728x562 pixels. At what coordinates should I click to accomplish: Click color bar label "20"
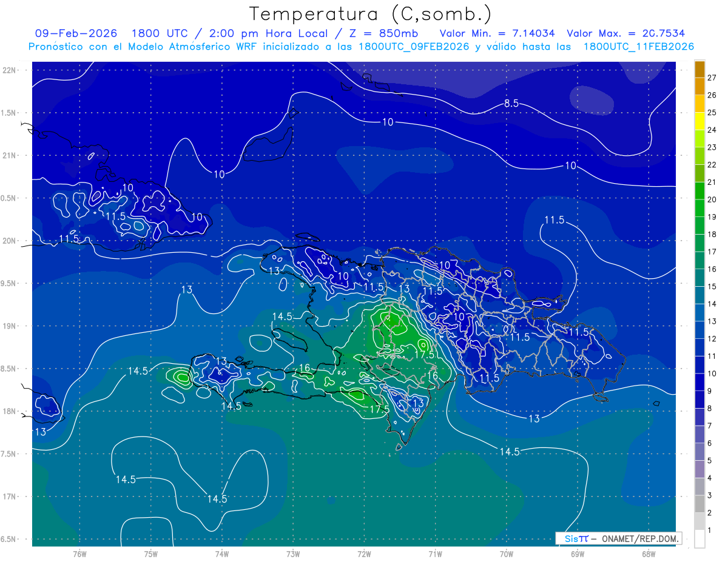(x=712, y=199)
